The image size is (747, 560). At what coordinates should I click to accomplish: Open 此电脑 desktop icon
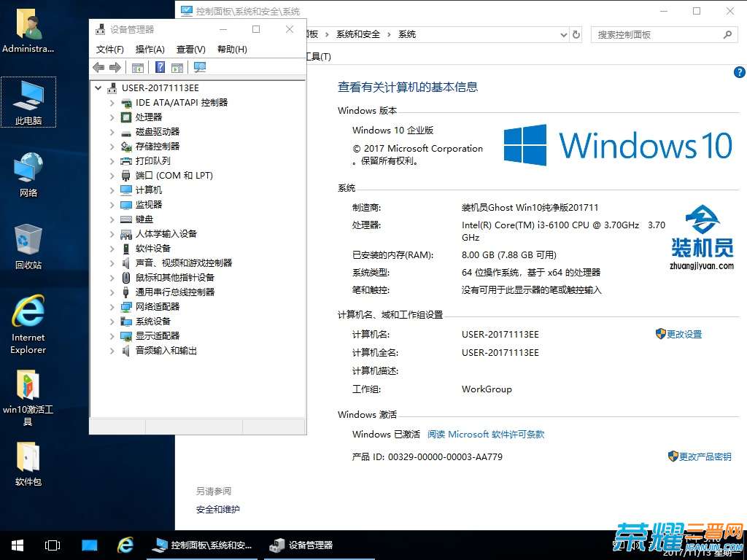pyautogui.click(x=28, y=102)
